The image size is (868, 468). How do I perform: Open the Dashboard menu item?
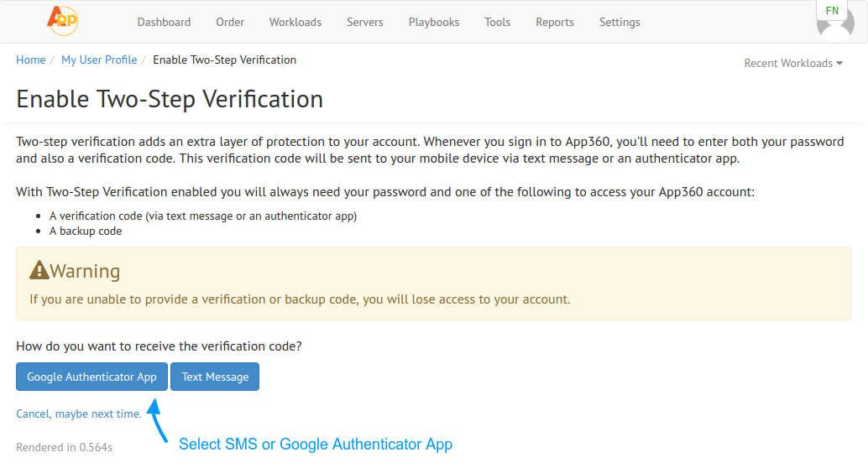(x=164, y=22)
